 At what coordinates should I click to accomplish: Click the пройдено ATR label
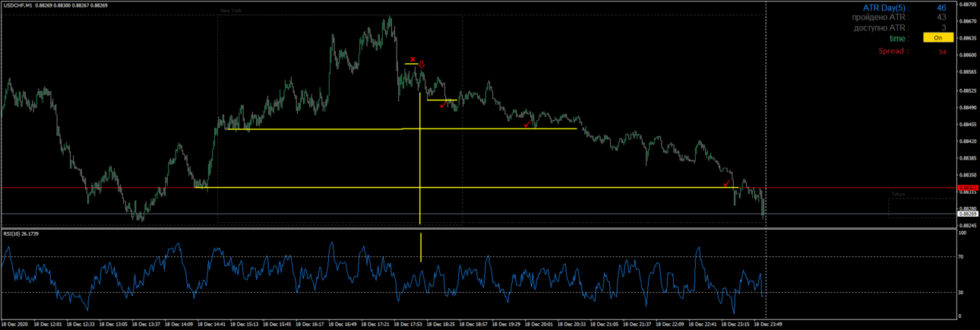(879, 17)
